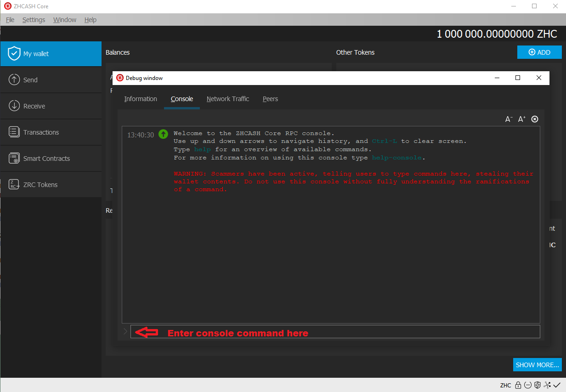Click the shield lightning icon in status bar
This screenshot has width=566, height=392.
[537, 385]
